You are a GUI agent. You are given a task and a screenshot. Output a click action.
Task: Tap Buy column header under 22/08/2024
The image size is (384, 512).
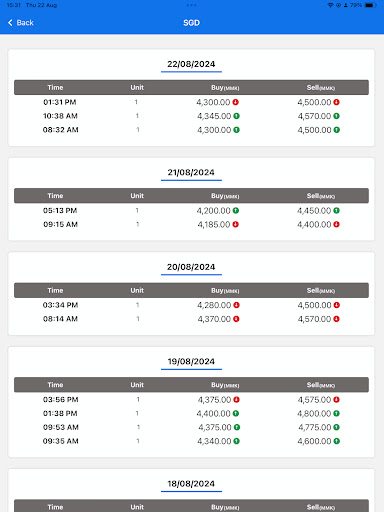coord(225,88)
